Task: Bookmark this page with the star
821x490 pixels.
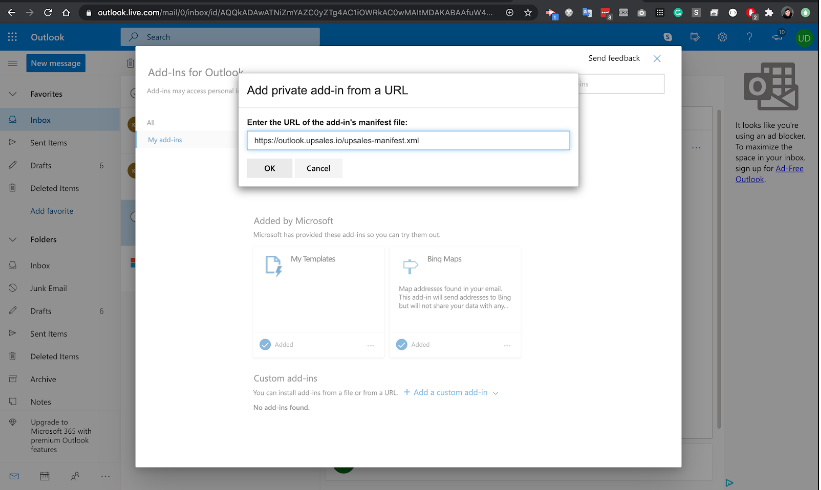Action: click(528, 13)
